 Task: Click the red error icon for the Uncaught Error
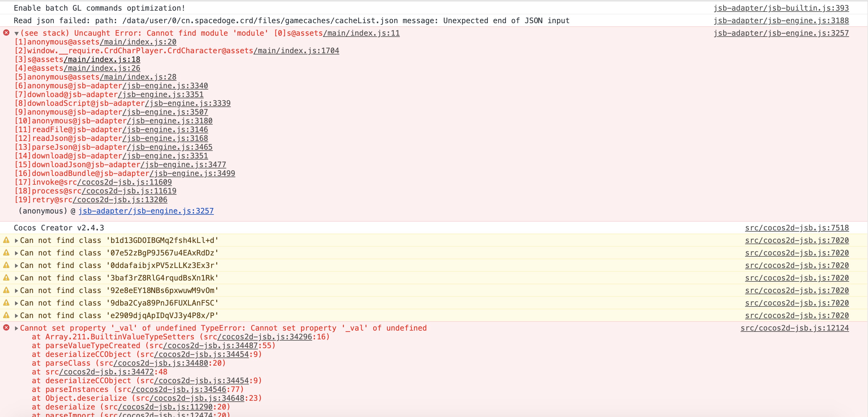point(6,33)
